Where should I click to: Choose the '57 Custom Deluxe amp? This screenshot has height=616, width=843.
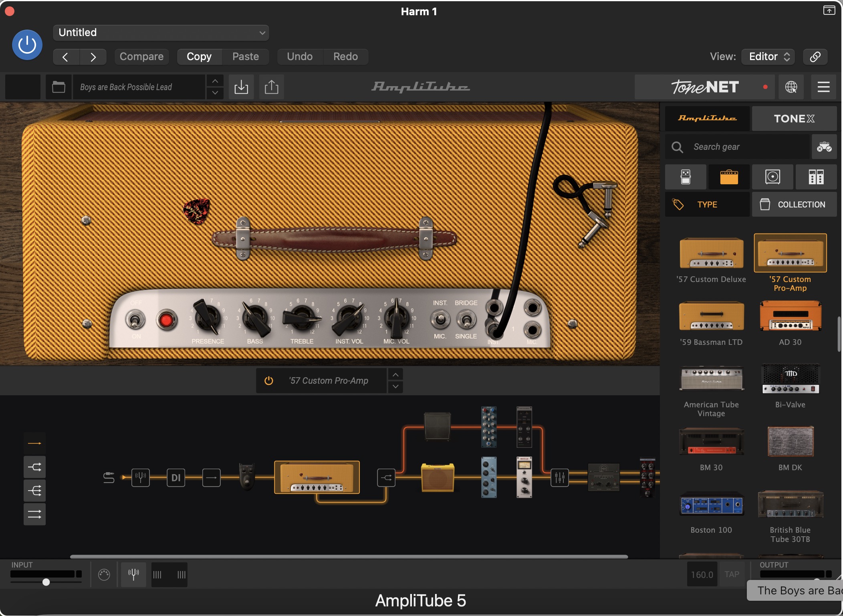(x=711, y=254)
